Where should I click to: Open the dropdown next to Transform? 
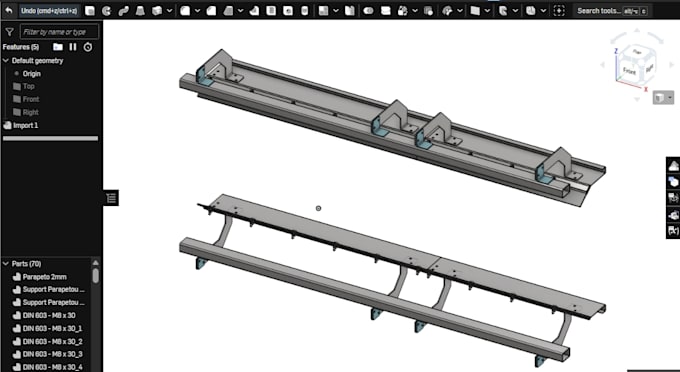415,11
